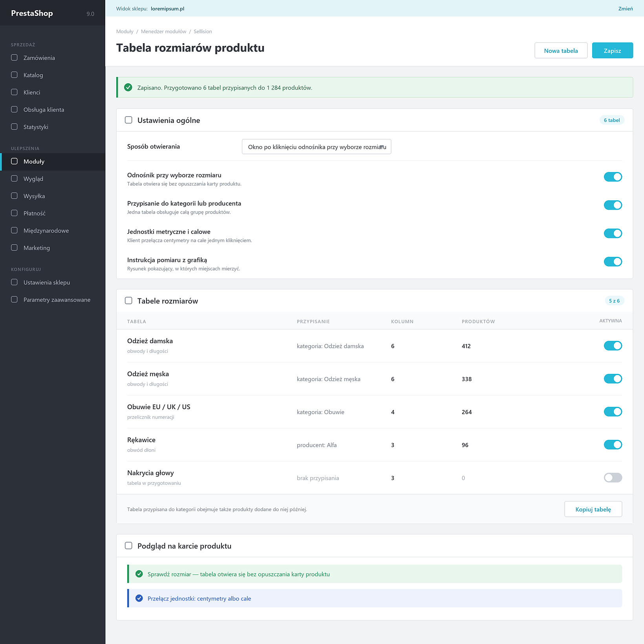Save settings with Zapisz button
This screenshot has width=644, height=644.
click(612, 51)
